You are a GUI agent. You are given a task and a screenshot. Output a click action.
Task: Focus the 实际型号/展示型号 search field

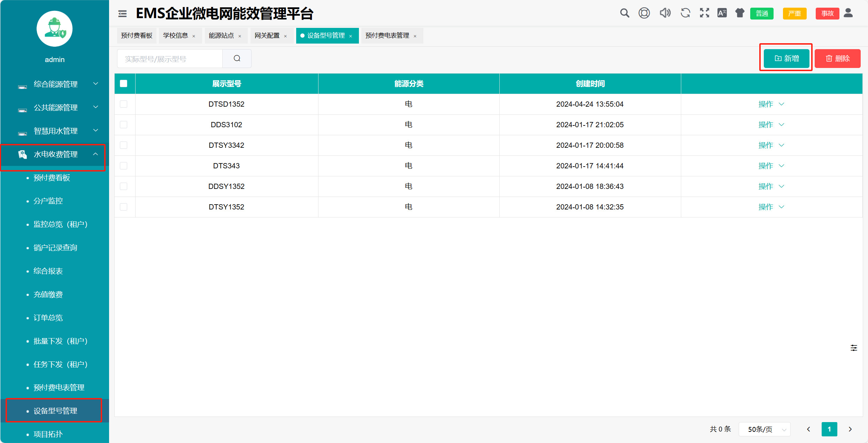click(170, 59)
